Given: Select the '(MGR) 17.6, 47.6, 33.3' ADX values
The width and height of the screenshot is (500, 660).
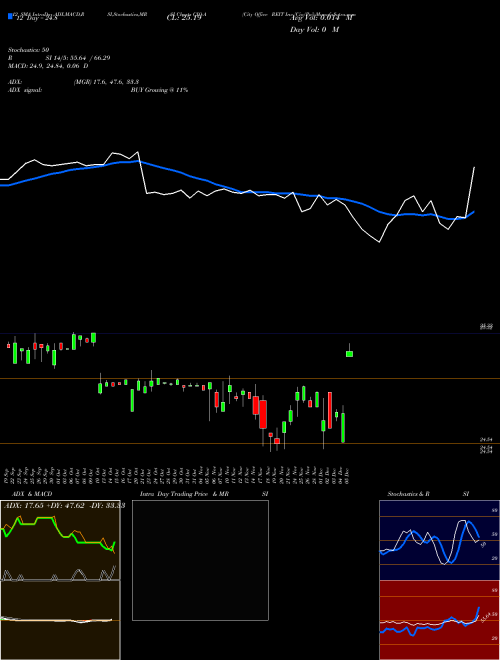Looking at the screenshot, I should [106, 82].
